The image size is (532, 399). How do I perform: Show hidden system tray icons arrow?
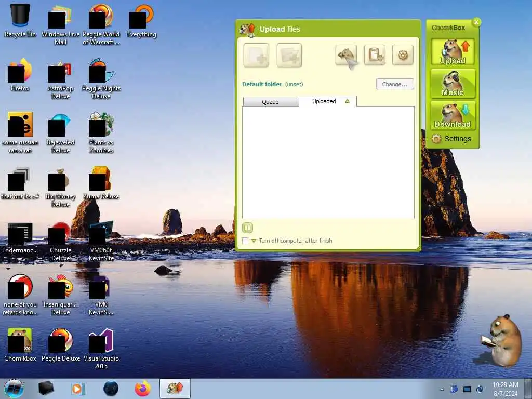click(442, 390)
